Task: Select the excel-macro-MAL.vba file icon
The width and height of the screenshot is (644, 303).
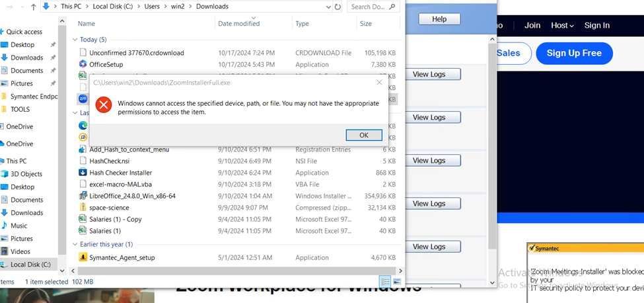Action: pos(83,184)
